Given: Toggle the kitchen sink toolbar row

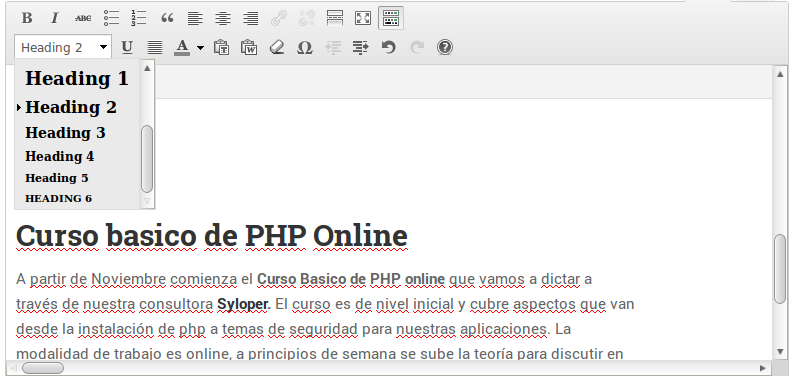Looking at the screenshot, I should 391,18.
